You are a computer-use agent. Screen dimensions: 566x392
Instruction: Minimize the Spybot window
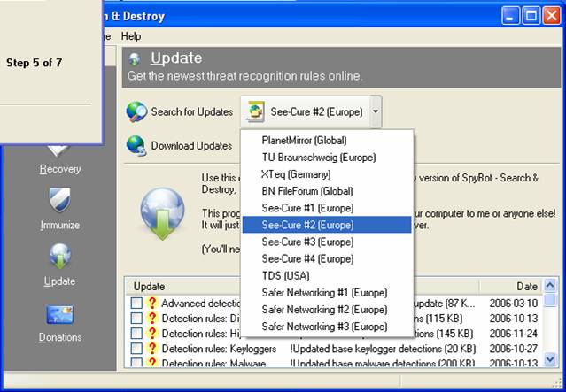(x=510, y=16)
